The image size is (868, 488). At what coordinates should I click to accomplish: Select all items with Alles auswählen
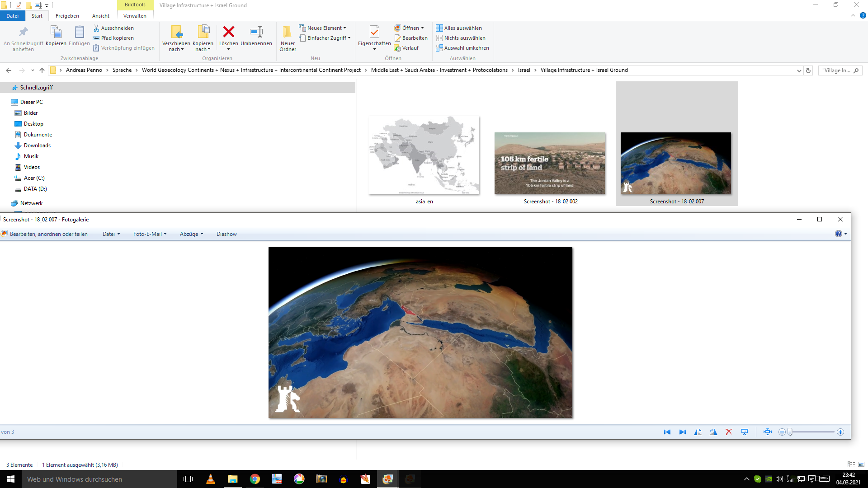pyautogui.click(x=459, y=28)
